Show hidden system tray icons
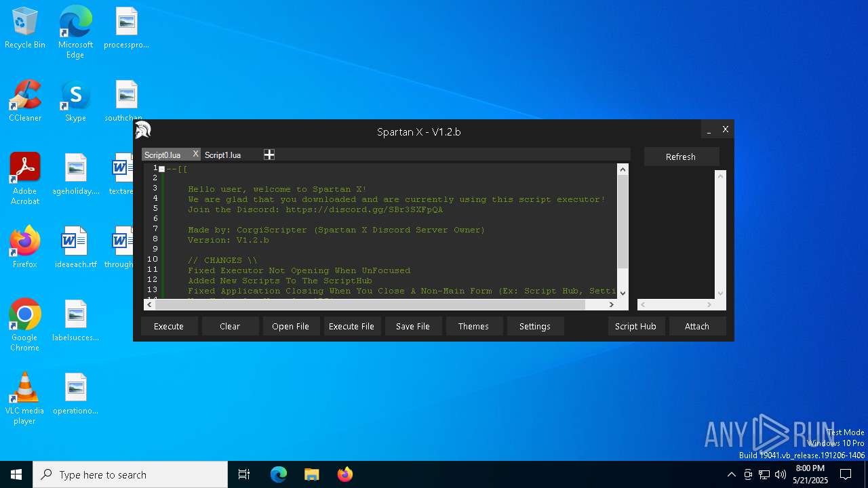 point(731,474)
